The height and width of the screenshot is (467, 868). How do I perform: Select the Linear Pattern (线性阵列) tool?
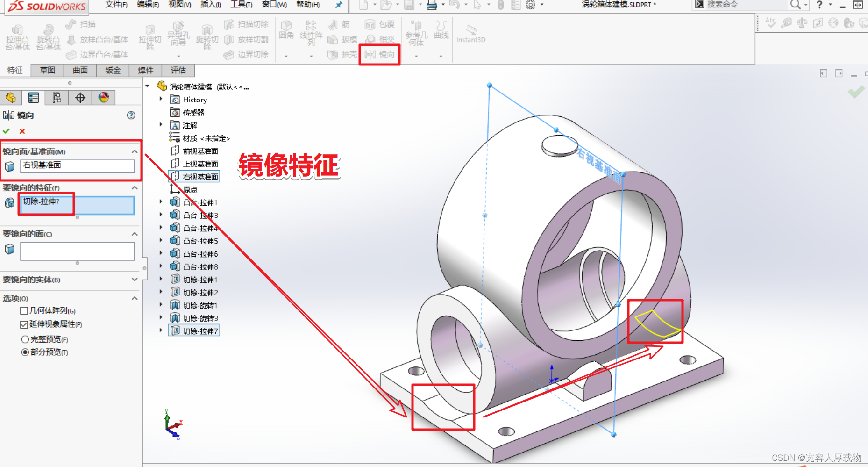[311, 34]
